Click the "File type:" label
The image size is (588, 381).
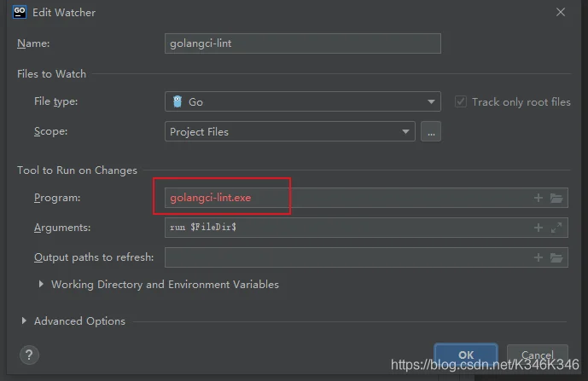pos(55,101)
